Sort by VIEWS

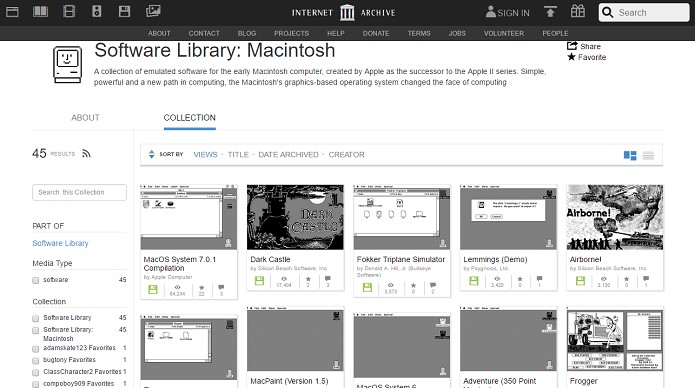tap(205, 154)
